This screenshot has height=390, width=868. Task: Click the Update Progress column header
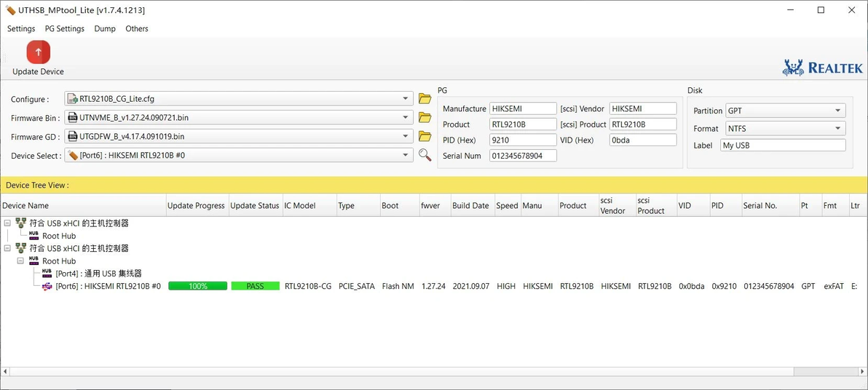(x=196, y=205)
